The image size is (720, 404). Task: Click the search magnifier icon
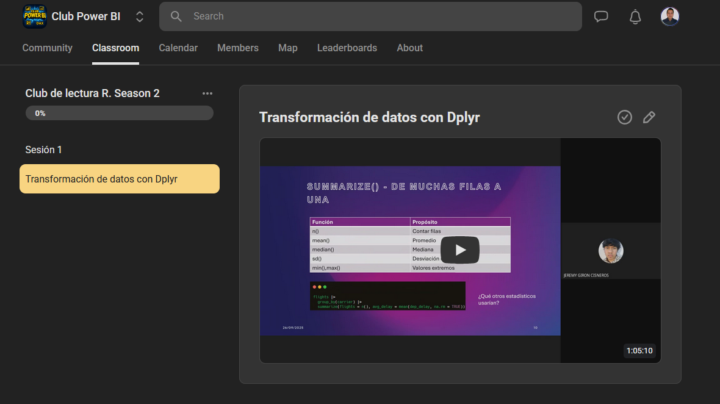point(177,16)
